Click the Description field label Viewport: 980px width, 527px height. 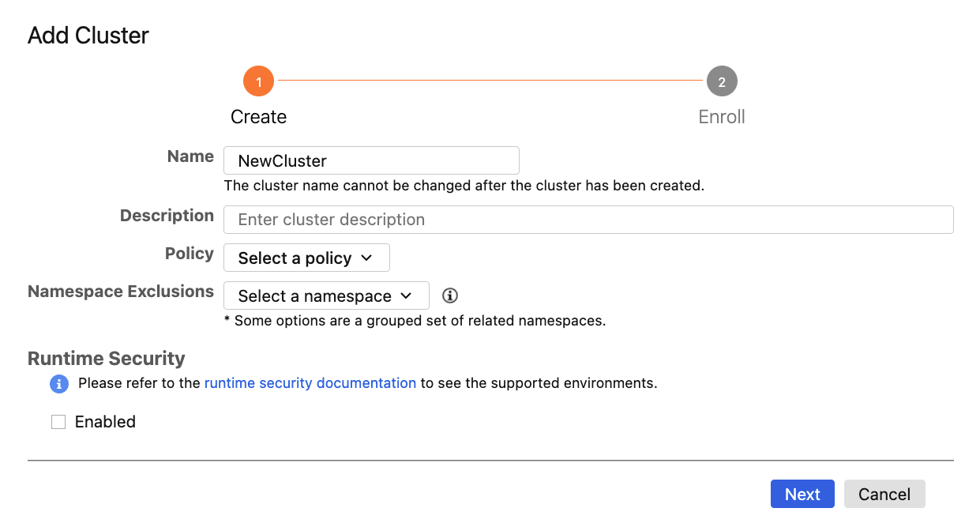coord(167,216)
